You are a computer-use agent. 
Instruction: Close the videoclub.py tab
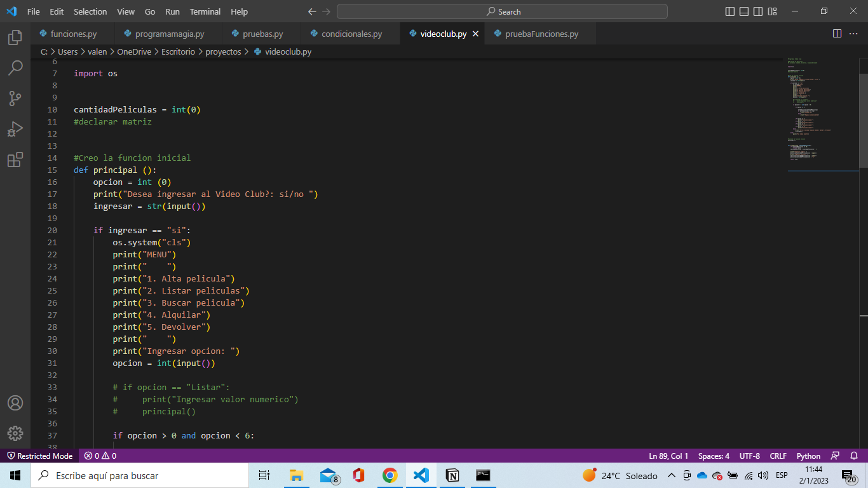pos(475,34)
